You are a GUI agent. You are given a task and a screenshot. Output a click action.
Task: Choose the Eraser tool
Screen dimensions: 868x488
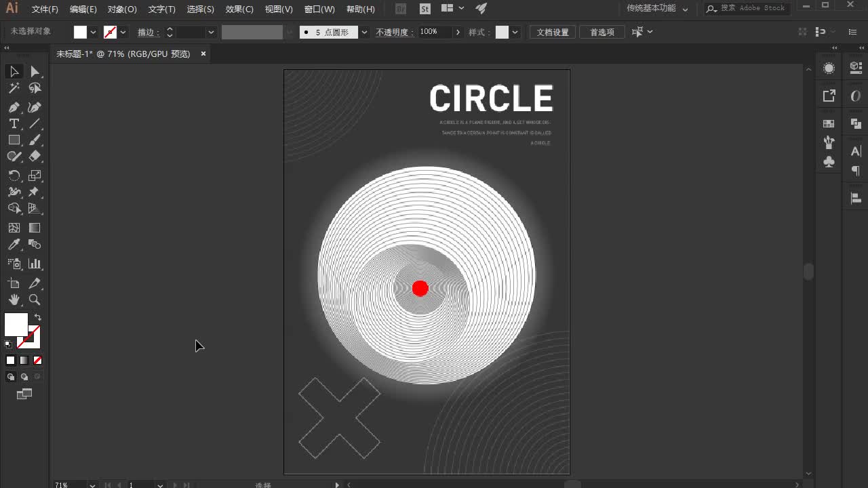pyautogui.click(x=35, y=156)
